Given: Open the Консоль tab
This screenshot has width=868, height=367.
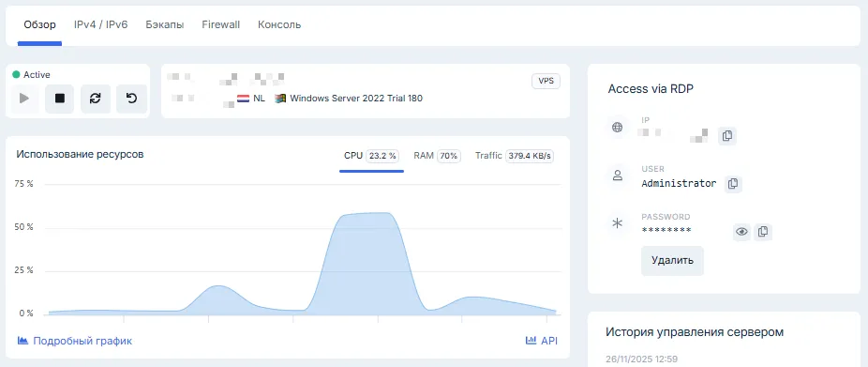Looking at the screenshot, I should [279, 24].
